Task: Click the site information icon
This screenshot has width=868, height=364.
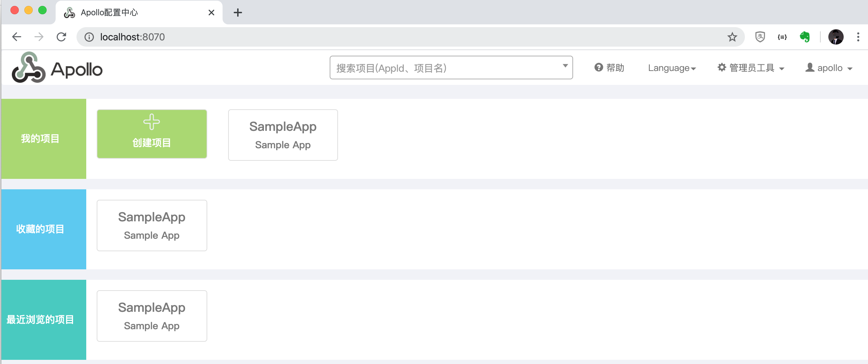Action: point(89,37)
